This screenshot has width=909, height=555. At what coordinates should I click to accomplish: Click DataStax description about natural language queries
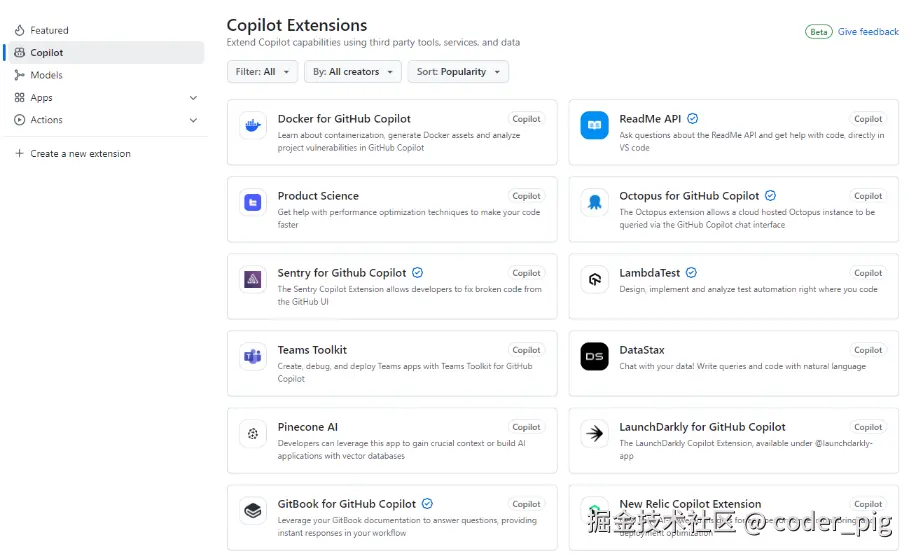(x=742, y=366)
